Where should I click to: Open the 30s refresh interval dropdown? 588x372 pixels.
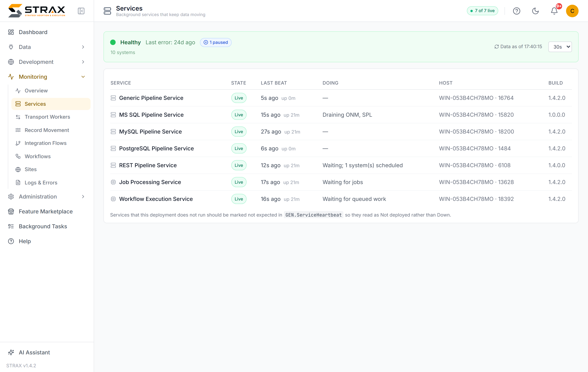point(560,47)
